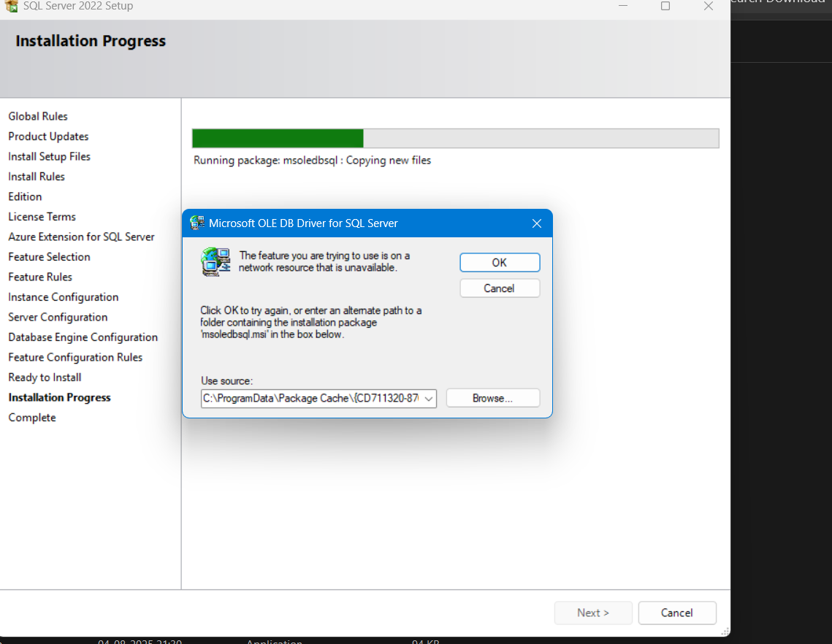832x644 pixels.
Task: Select Server Configuration step
Action: point(58,317)
